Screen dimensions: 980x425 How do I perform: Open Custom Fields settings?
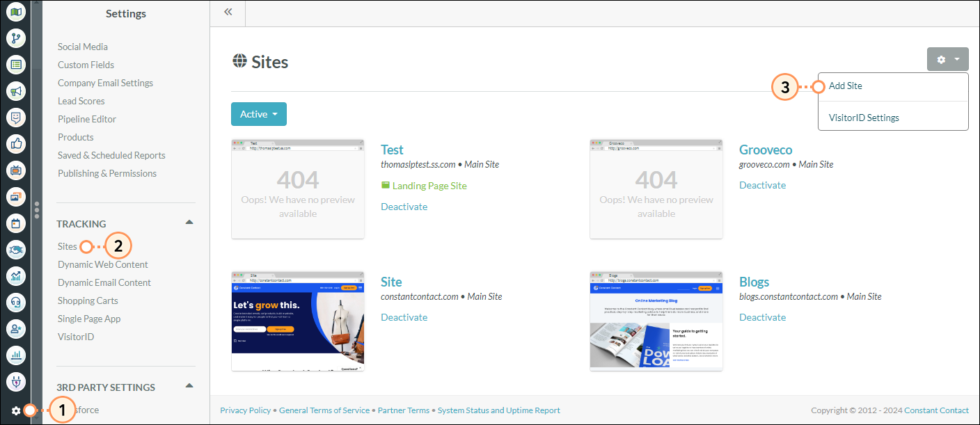point(86,65)
